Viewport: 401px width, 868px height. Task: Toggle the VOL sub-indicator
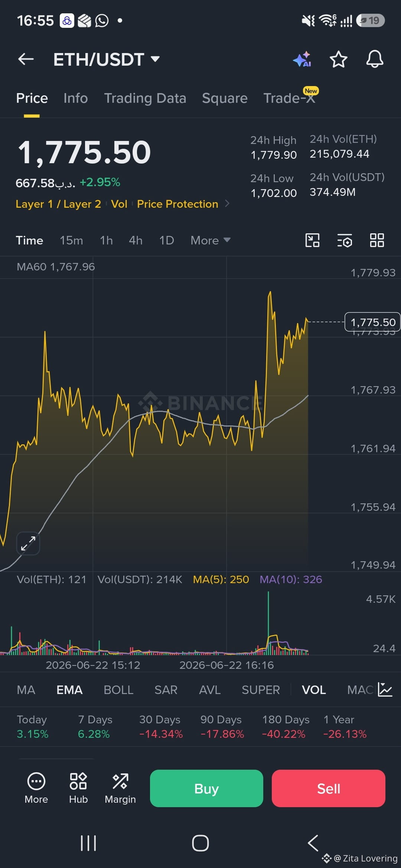click(314, 690)
